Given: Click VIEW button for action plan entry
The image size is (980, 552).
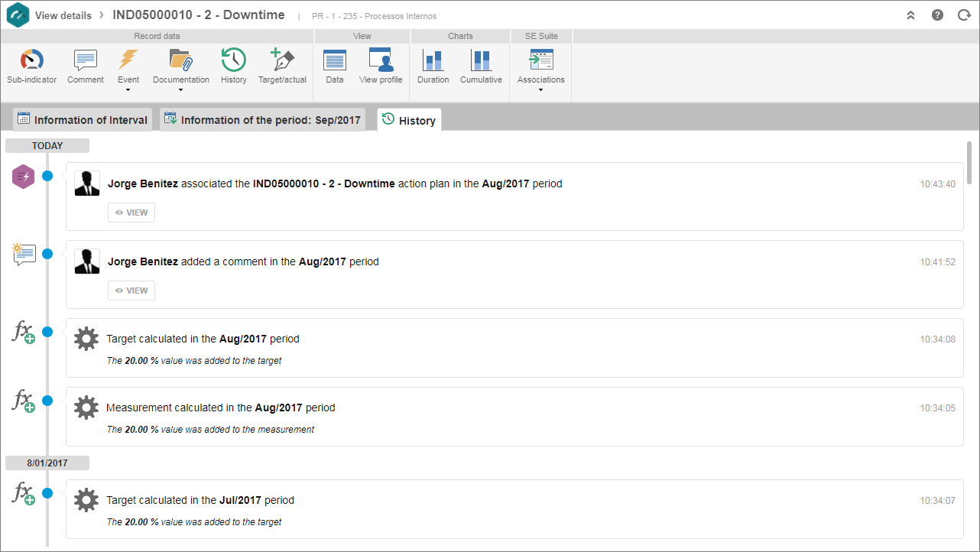Looking at the screenshot, I should pyautogui.click(x=131, y=213).
